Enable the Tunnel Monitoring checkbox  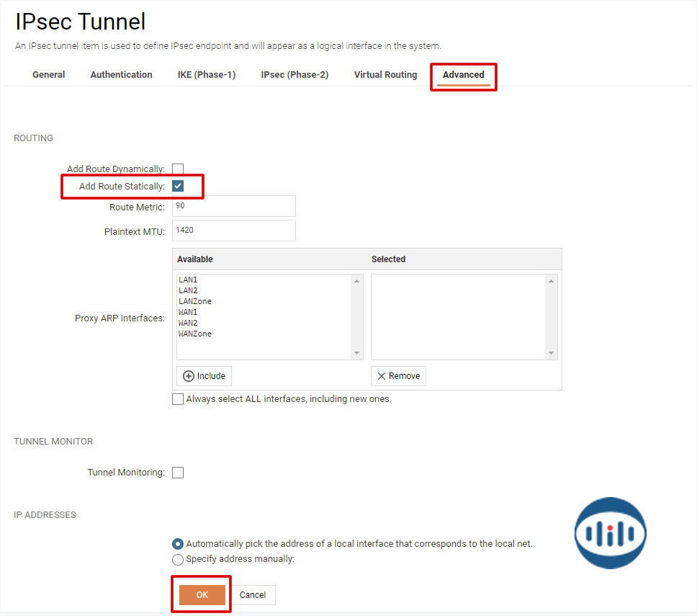click(x=178, y=473)
